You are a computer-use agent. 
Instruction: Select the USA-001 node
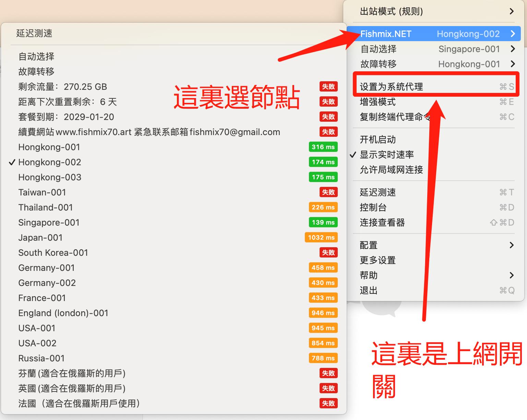click(173, 328)
